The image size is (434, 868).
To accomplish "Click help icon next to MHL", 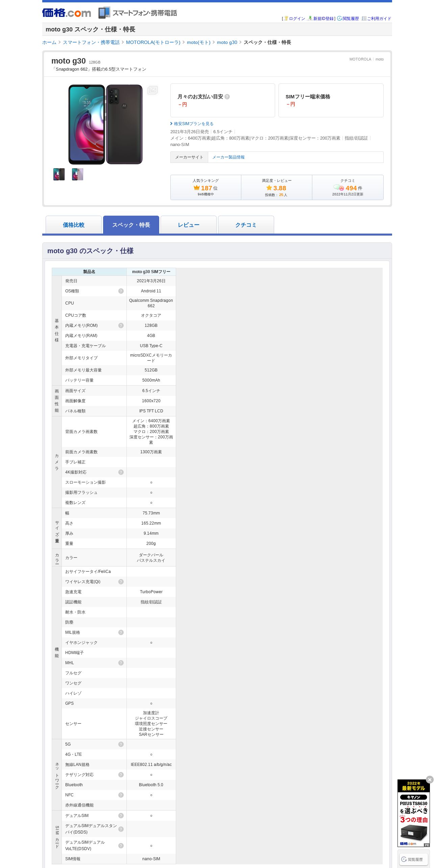I will (x=121, y=663).
